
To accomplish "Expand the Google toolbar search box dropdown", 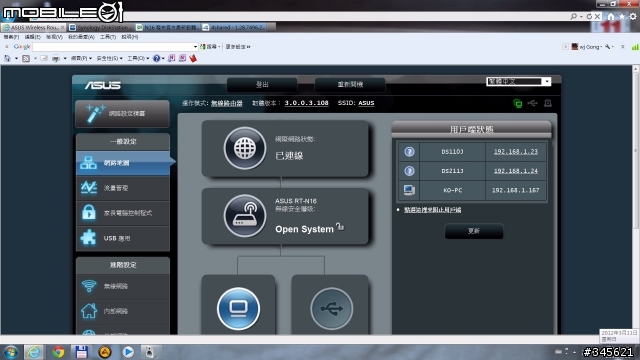I will click(x=195, y=47).
